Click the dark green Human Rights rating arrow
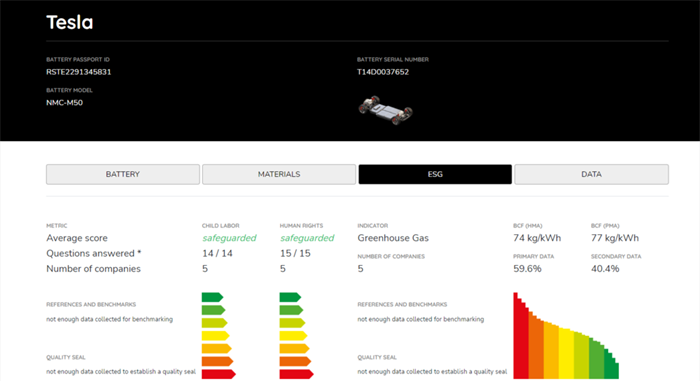700x381 pixels. (x=290, y=297)
